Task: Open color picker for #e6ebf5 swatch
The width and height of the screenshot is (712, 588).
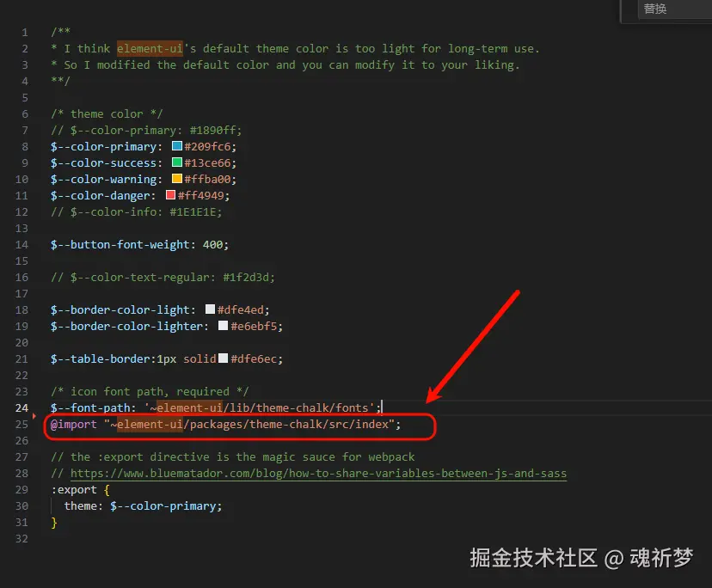Action: (223, 326)
